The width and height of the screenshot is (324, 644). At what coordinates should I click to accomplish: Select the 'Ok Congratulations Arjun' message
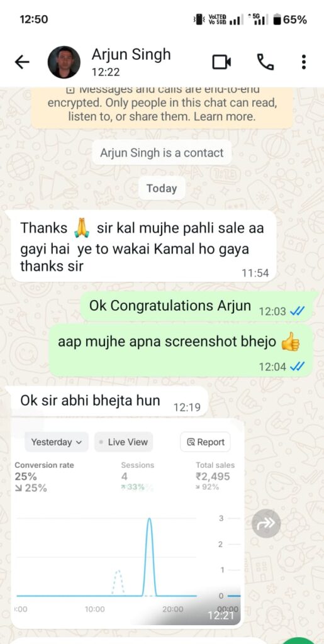198,307
